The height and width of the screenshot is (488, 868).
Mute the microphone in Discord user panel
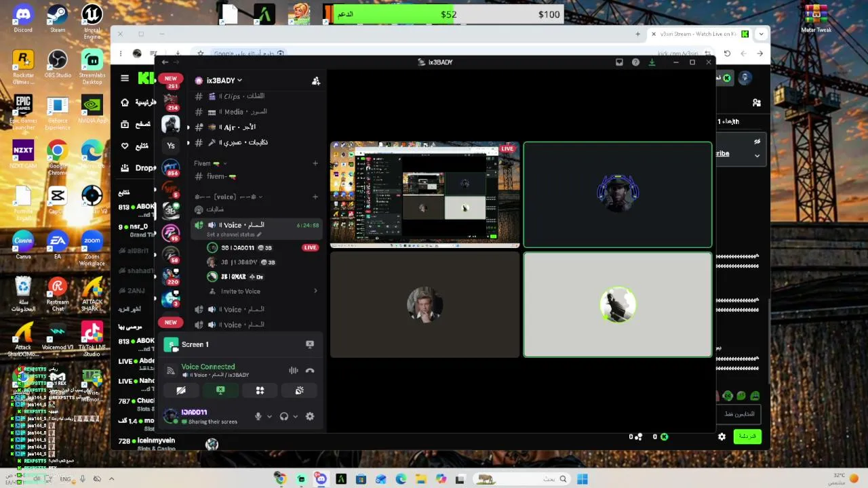258,416
